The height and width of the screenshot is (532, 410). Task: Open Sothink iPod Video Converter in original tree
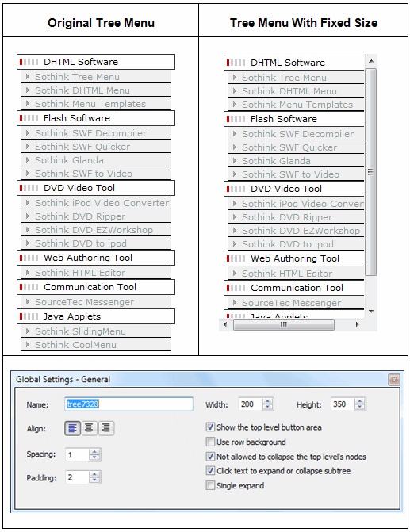(x=96, y=203)
